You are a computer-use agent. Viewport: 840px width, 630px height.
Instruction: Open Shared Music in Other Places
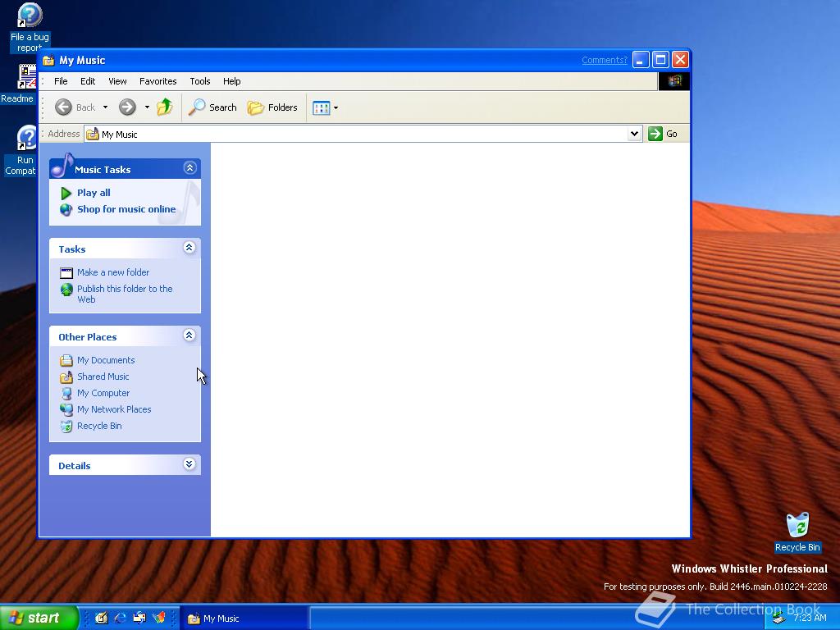pos(103,377)
